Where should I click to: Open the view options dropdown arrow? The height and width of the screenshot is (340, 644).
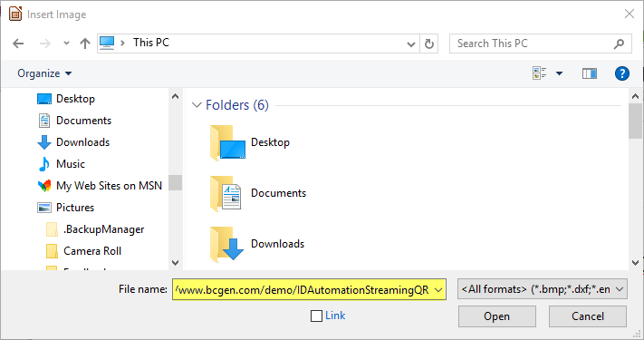pyautogui.click(x=559, y=73)
